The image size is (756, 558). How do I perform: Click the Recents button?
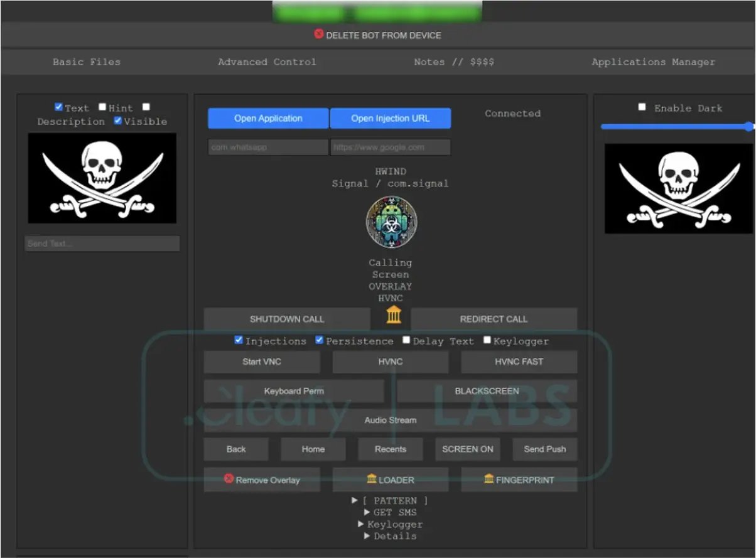[x=391, y=449]
